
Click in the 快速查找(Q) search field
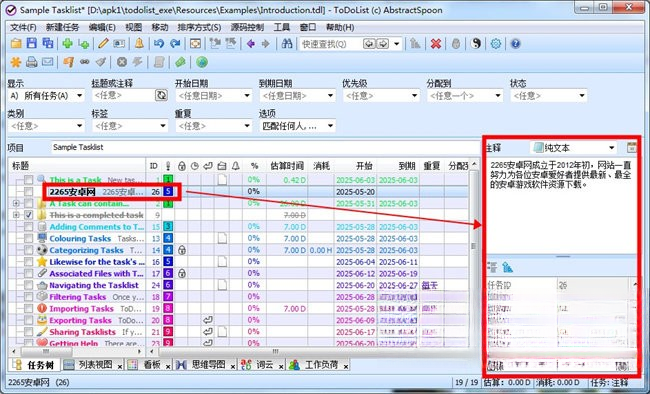click(x=330, y=44)
